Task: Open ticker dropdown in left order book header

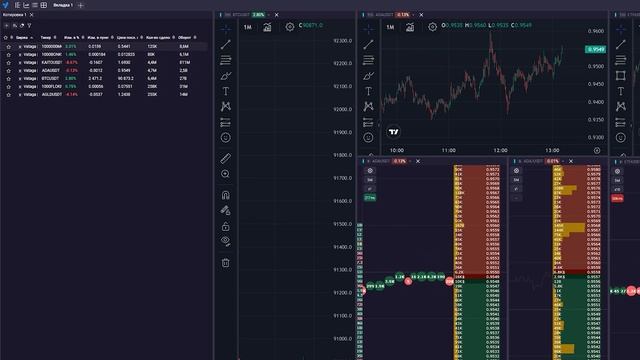Action: [410, 161]
